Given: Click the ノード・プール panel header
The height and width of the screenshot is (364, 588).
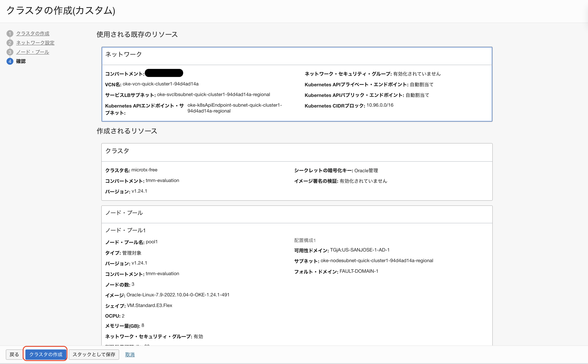Looking at the screenshot, I should (124, 213).
